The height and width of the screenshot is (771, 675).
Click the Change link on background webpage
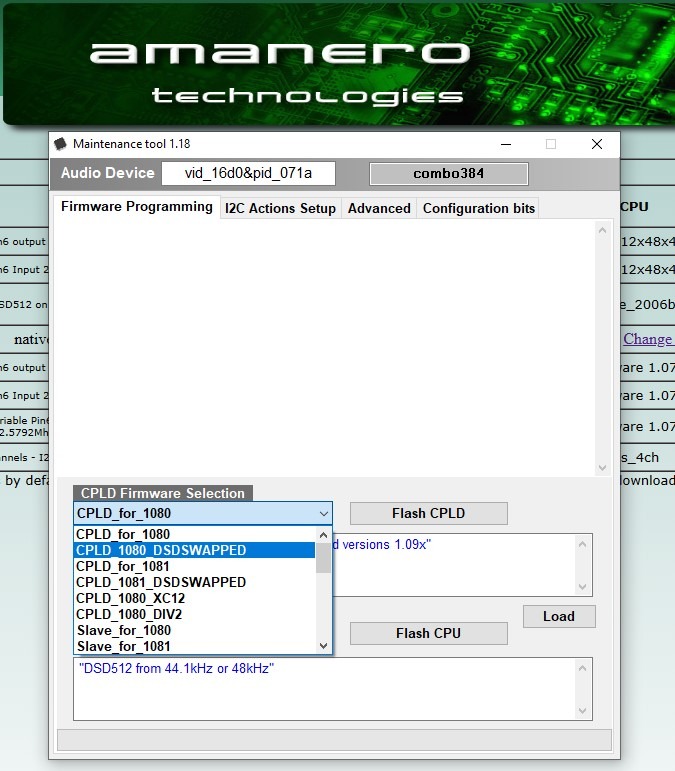click(648, 339)
